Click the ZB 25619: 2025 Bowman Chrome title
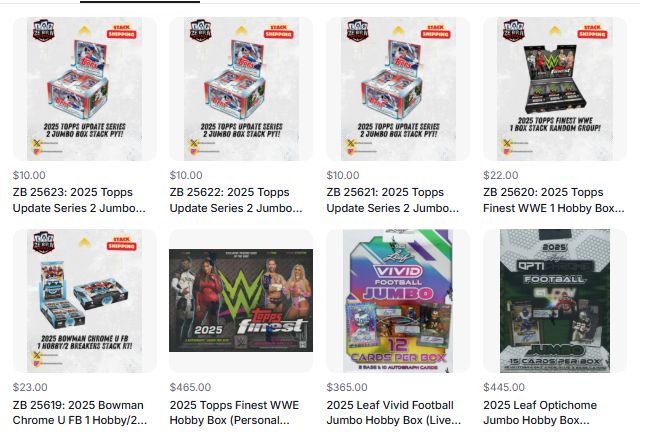This screenshot has height=435, width=658. [x=80, y=412]
